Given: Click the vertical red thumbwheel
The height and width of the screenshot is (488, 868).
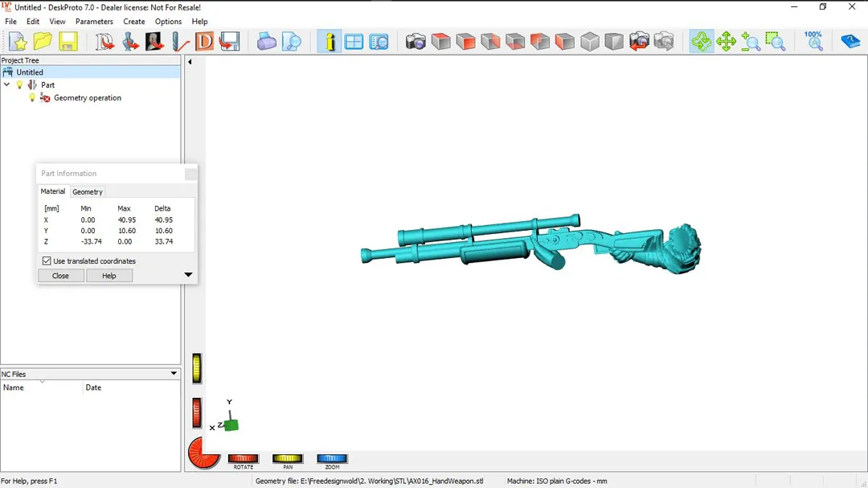Looking at the screenshot, I should pos(197,412).
